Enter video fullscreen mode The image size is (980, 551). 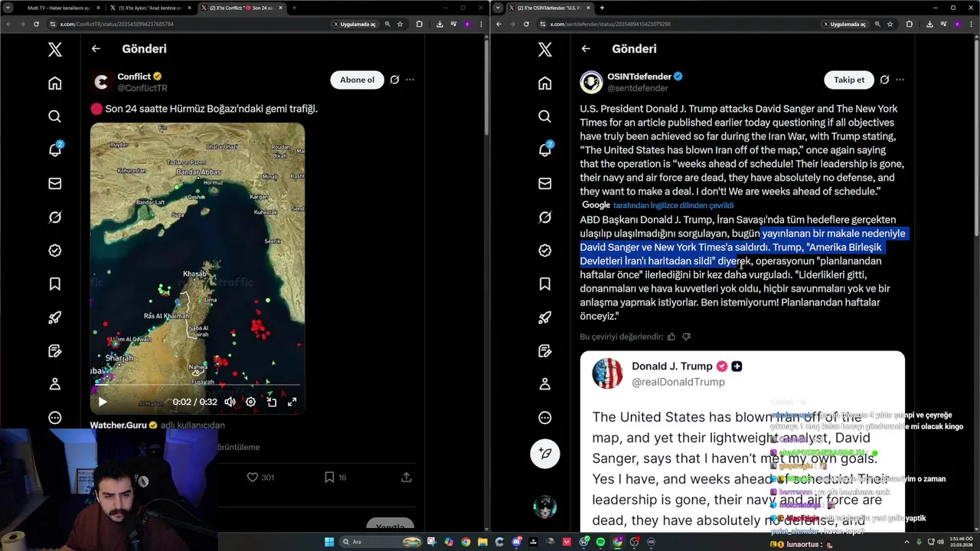point(292,402)
